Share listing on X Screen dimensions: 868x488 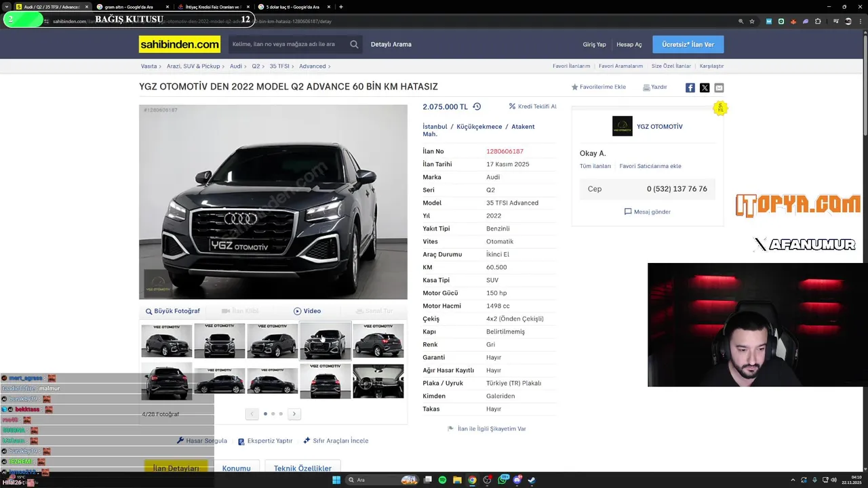click(x=705, y=87)
